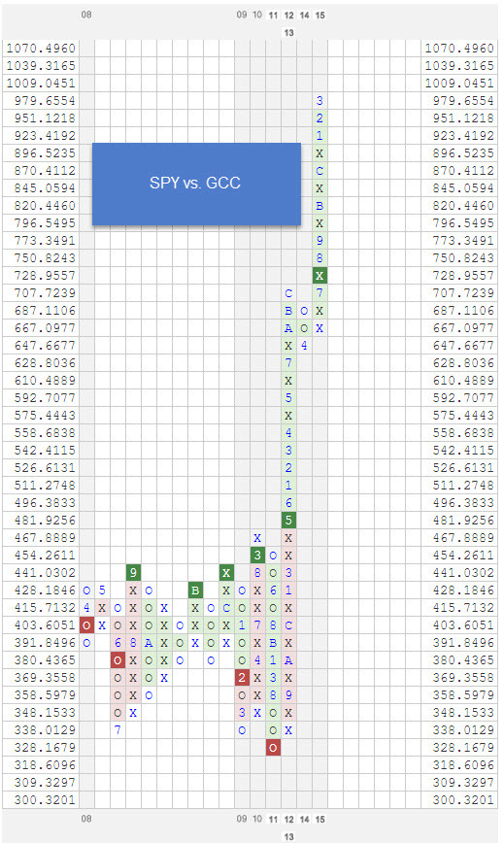Click the blue 2 in the 951.1218 row

point(319,118)
